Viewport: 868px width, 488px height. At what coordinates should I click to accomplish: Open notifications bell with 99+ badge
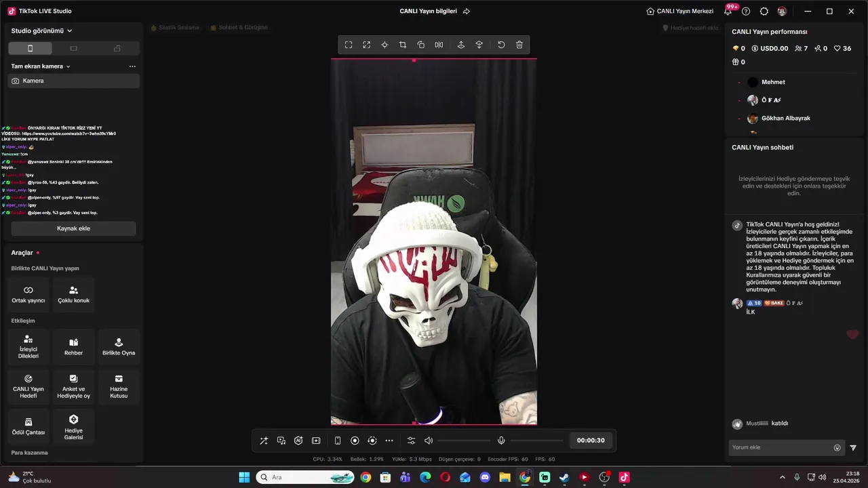pyautogui.click(x=728, y=11)
